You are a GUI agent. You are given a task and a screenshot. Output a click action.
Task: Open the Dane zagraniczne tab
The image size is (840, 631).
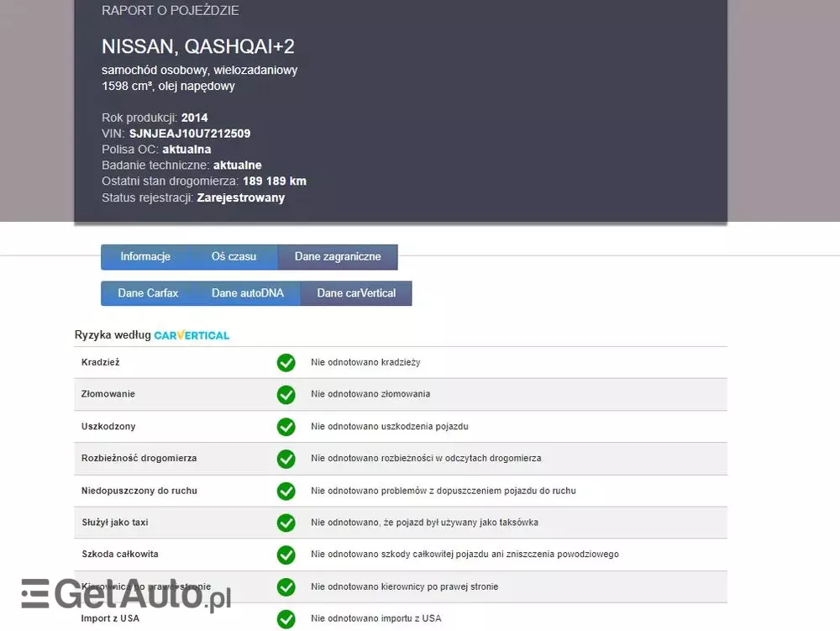click(337, 256)
